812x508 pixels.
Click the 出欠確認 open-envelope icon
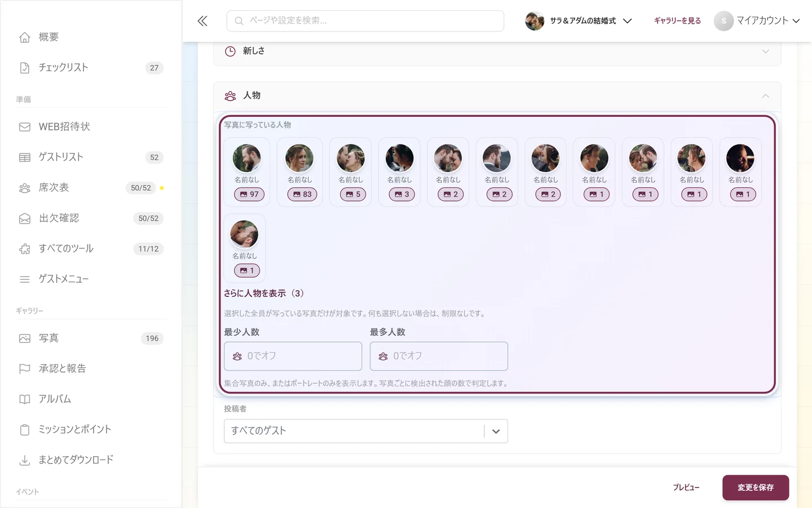[x=25, y=218]
